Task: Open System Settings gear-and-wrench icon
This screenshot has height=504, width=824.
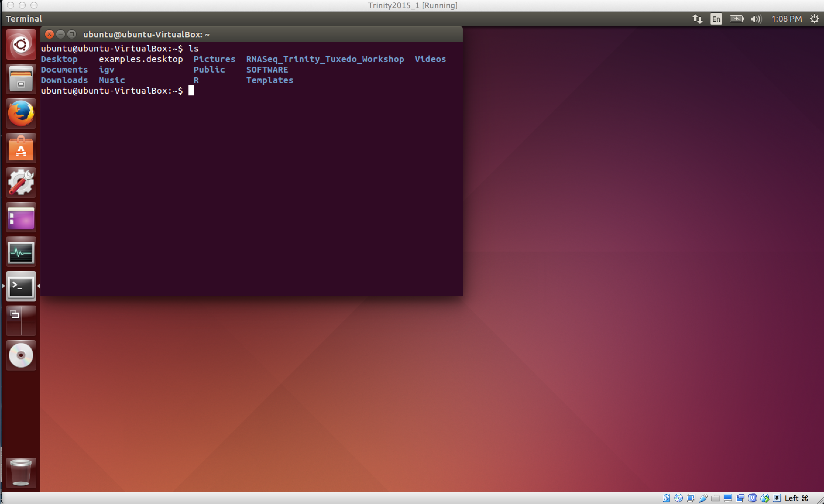Action: click(x=21, y=183)
